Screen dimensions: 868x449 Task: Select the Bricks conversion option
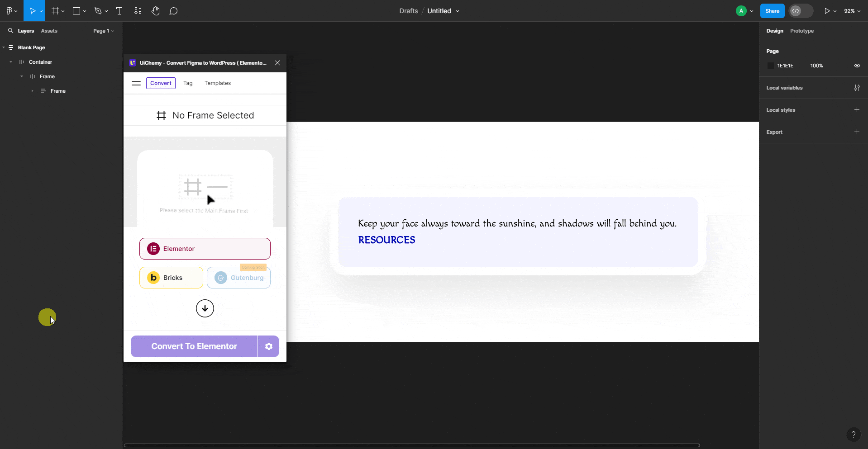coord(171,277)
